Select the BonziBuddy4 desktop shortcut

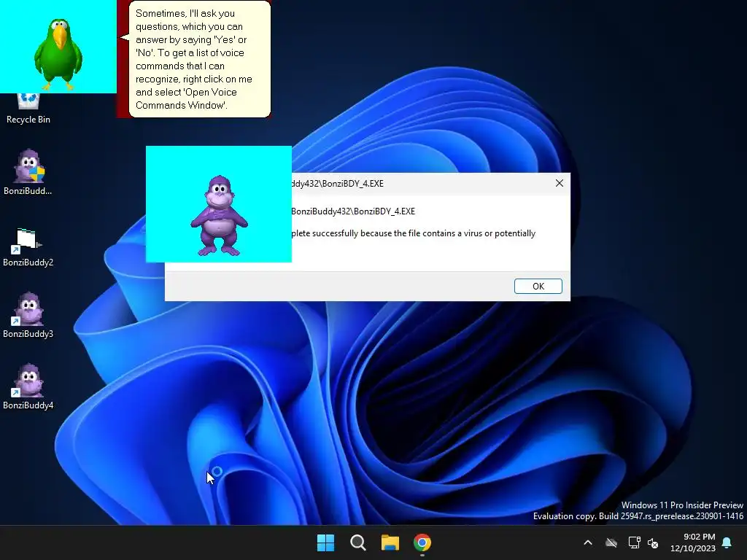pos(28,386)
